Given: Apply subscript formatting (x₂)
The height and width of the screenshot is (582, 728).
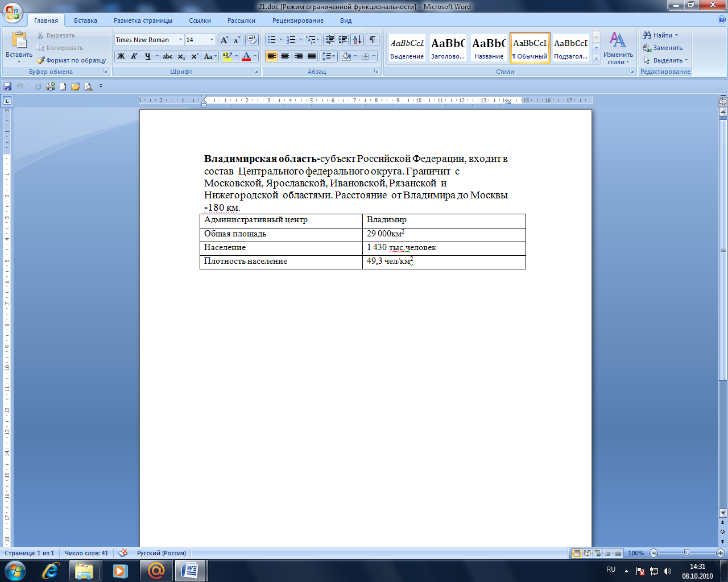Looking at the screenshot, I should pos(181,56).
